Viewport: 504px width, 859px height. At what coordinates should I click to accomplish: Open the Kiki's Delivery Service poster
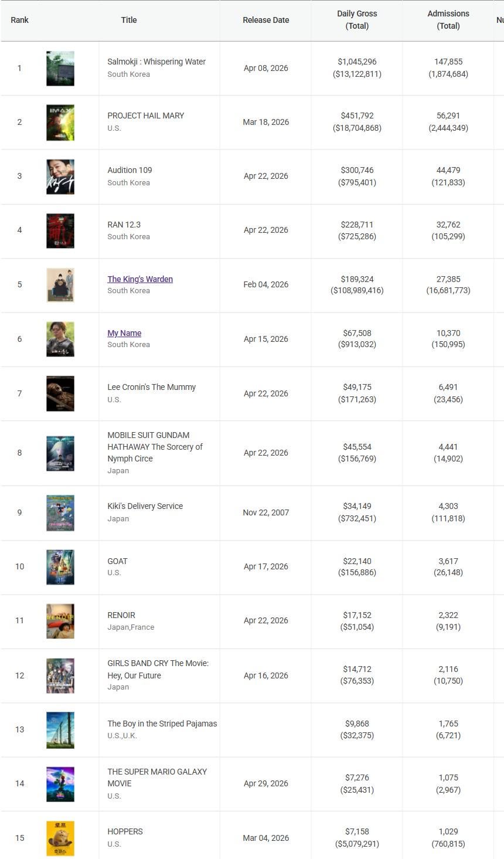pos(60,512)
